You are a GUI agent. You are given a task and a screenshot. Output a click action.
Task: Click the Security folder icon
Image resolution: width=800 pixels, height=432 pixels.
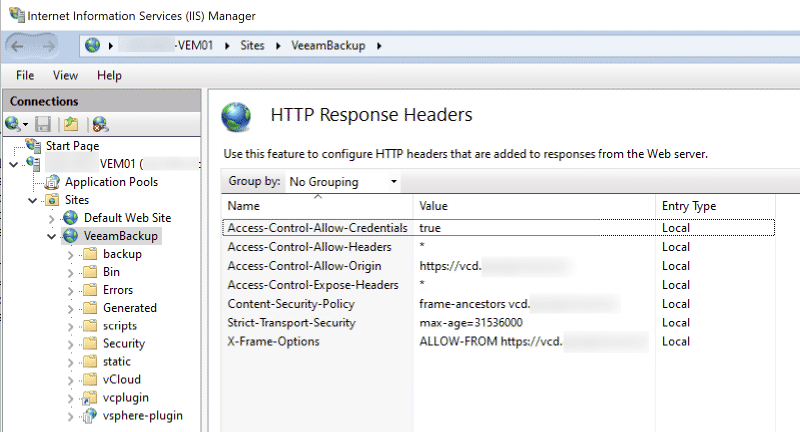pos(90,343)
